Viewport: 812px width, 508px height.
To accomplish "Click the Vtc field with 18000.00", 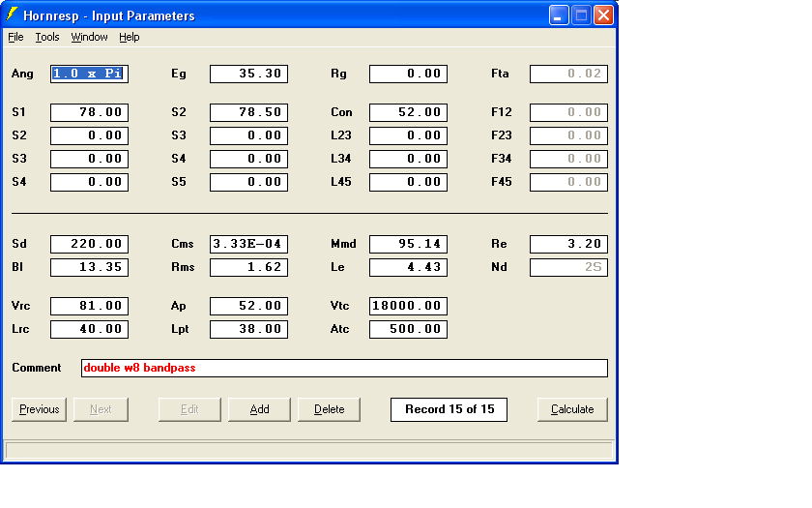I will pyautogui.click(x=408, y=306).
